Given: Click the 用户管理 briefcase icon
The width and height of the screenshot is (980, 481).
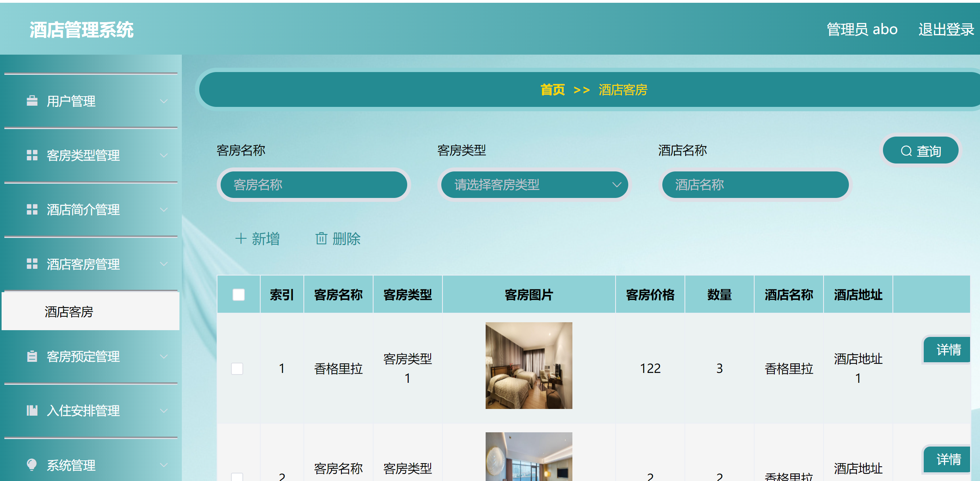Looking at the screenshot, I should coord(32,101).
